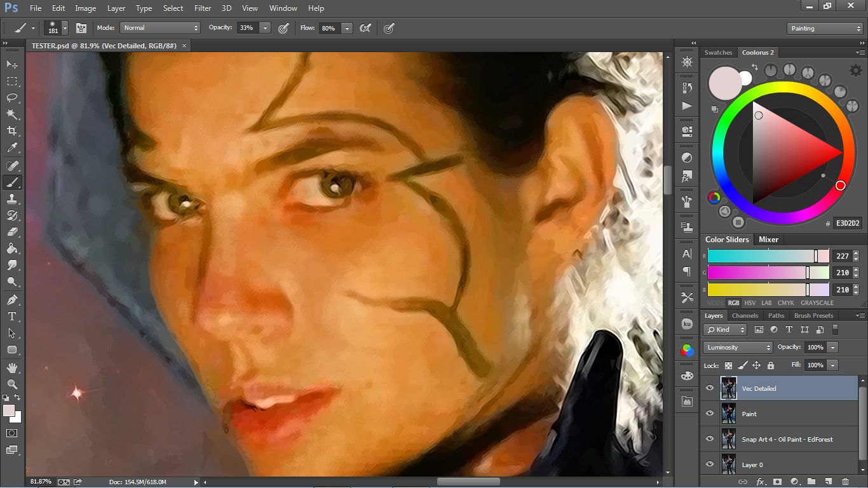Select the Crop tool

tap(12, 131)
